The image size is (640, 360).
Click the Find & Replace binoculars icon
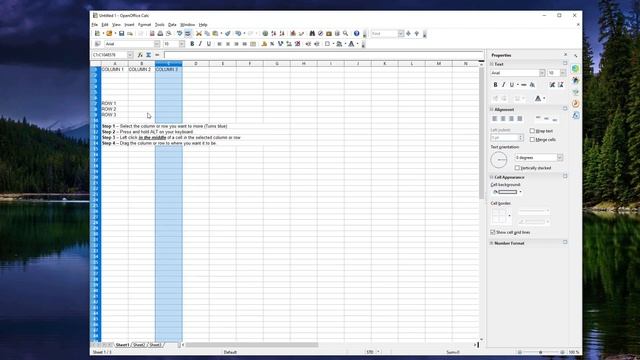coord(312,33)
